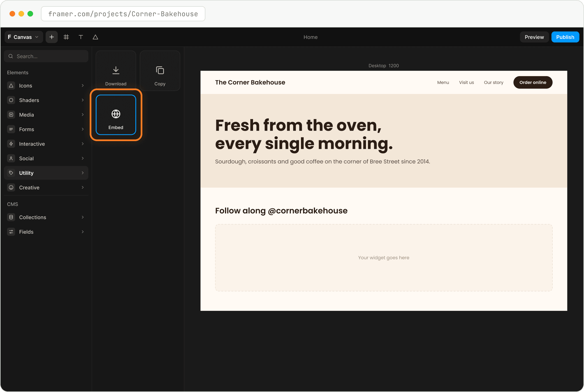Expand the Icons category chevron
Viewport: 584px width, 392px height.
coord(83,86)
